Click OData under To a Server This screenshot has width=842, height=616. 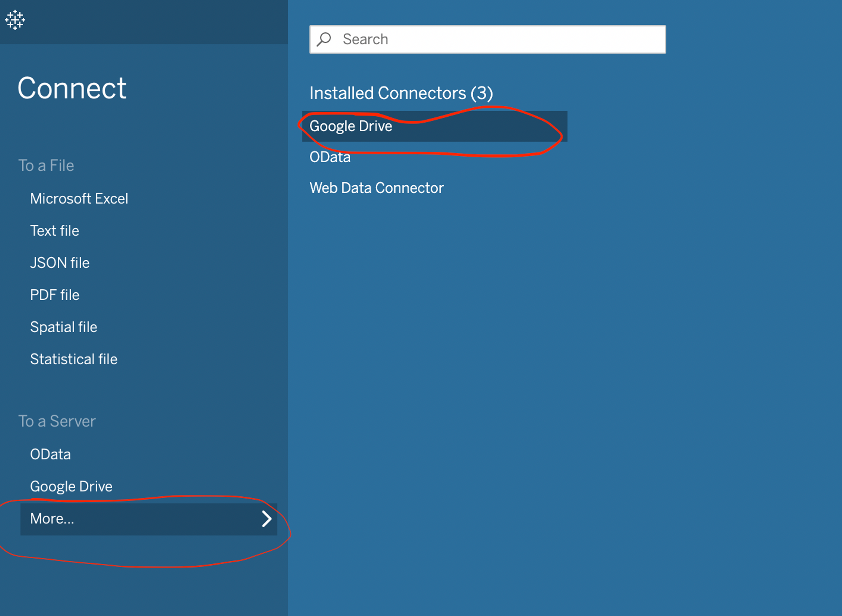50,454
